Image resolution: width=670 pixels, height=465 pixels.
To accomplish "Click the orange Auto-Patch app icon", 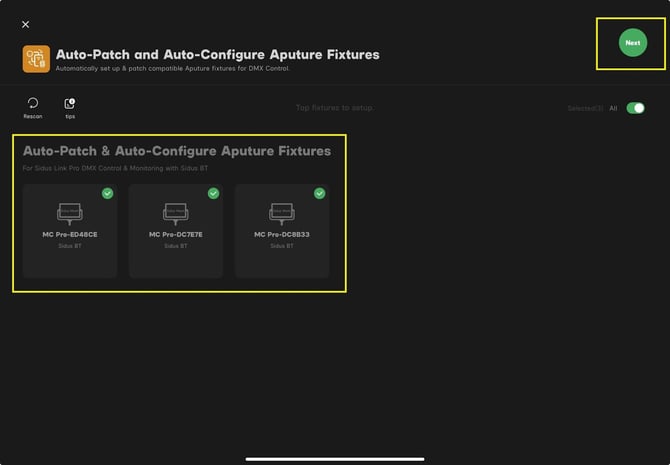I will (x=36, y=59).
